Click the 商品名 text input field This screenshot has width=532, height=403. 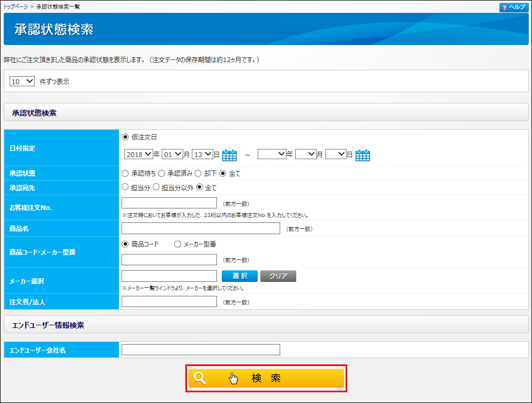pos(201,229)
